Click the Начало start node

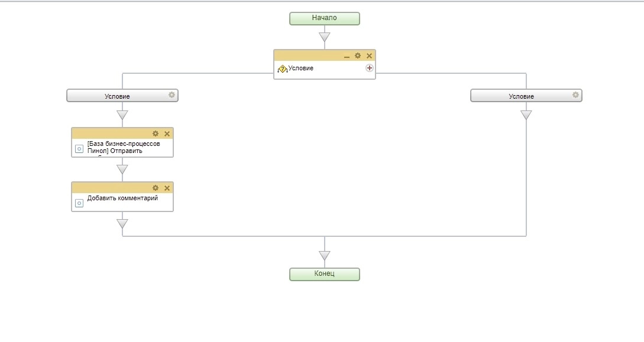(324, 18)
